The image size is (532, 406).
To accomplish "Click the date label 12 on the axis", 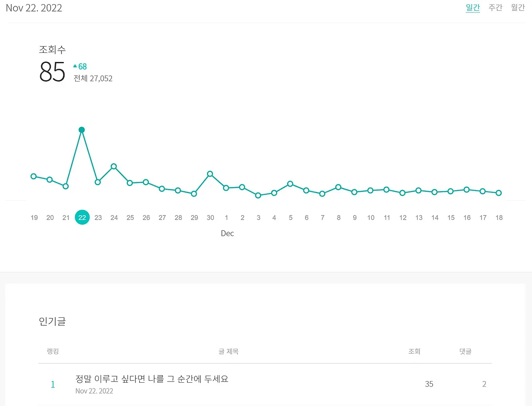I will tap(403, 218).
